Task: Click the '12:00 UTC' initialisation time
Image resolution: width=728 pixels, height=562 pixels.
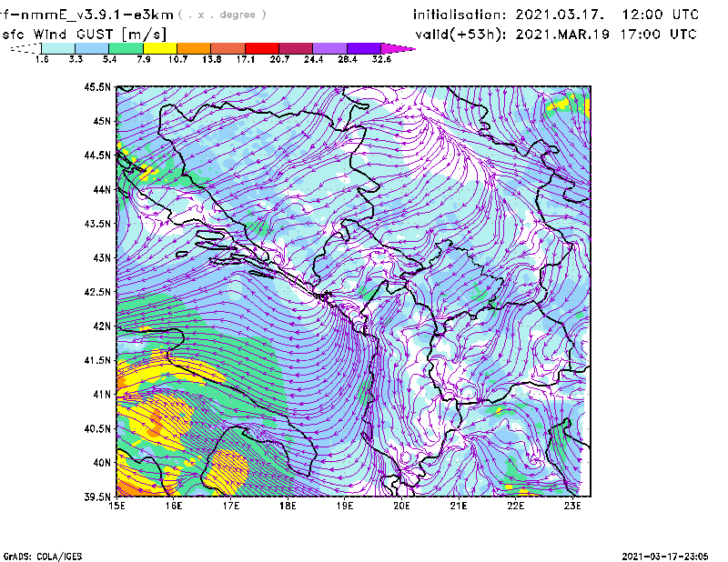Action: pos(661,15)
